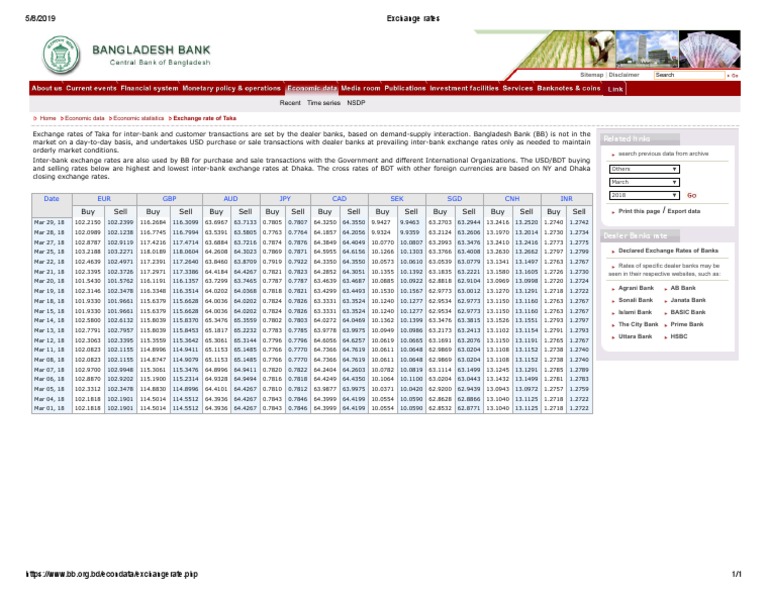The width and height of the screenshot is (768, 593).
Task: Open the Banknotes & coins menu
Action: [x=569, y=88]
